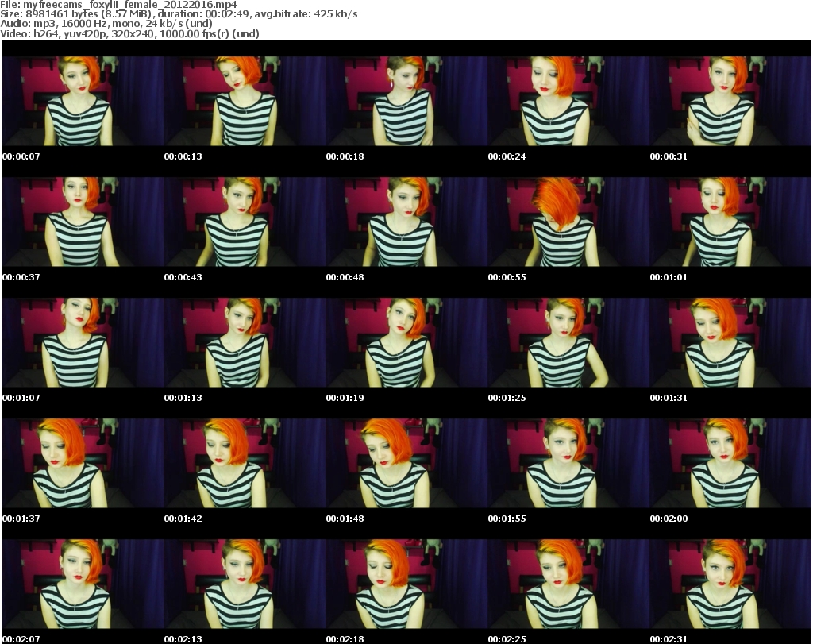
Task: Click the timestamp text 00:00:31
Action: tap(669, 156)
